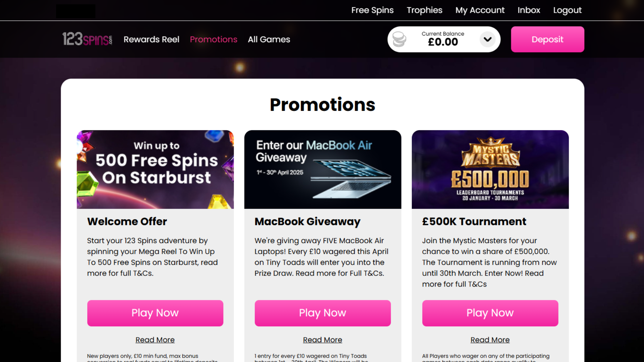The width and height of the screenshot is (644, 362).
Task: Open the Rewards Reel page
Action: [x=151, y=39]
